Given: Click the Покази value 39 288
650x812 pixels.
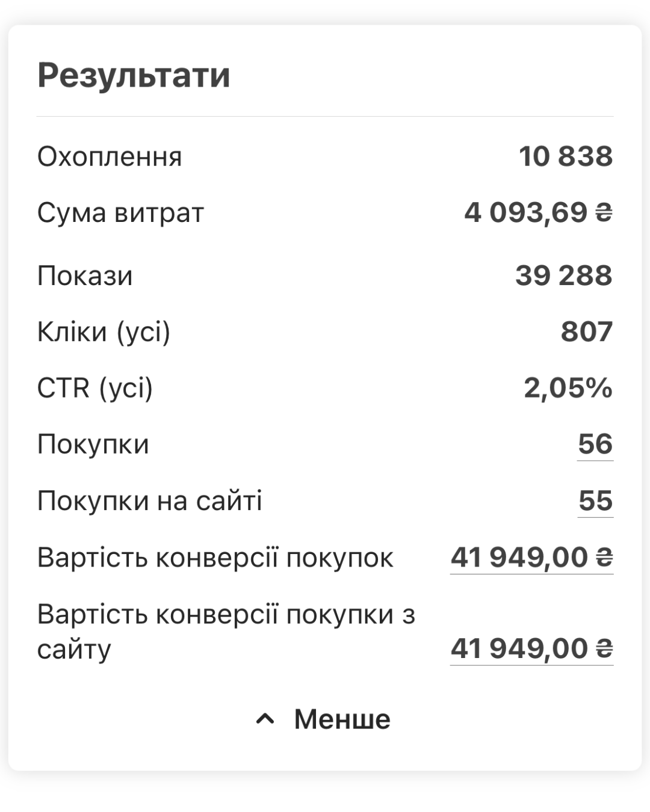Looking at the screenshot, I should coord(564,275).
